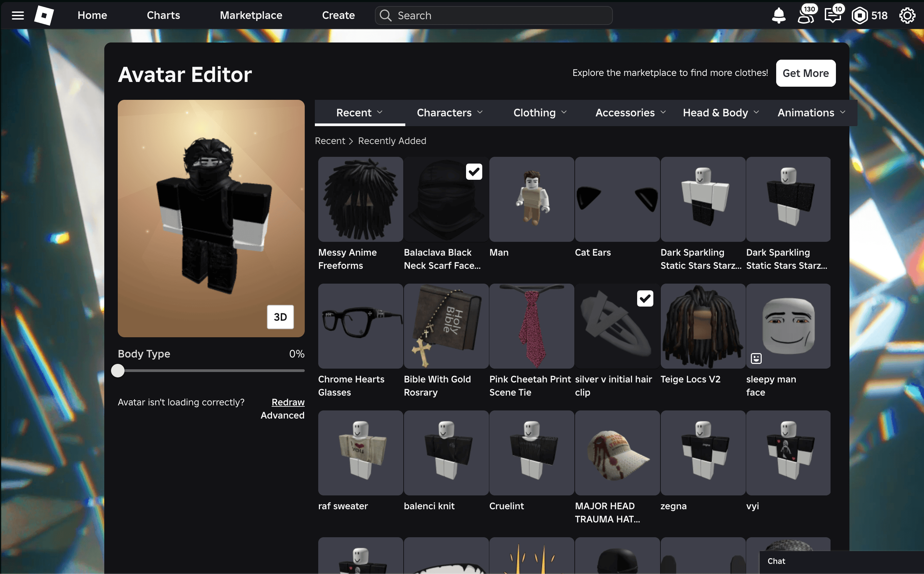Click the Roblox logo icon
This screenshot has height=574, width=924.
44,15
